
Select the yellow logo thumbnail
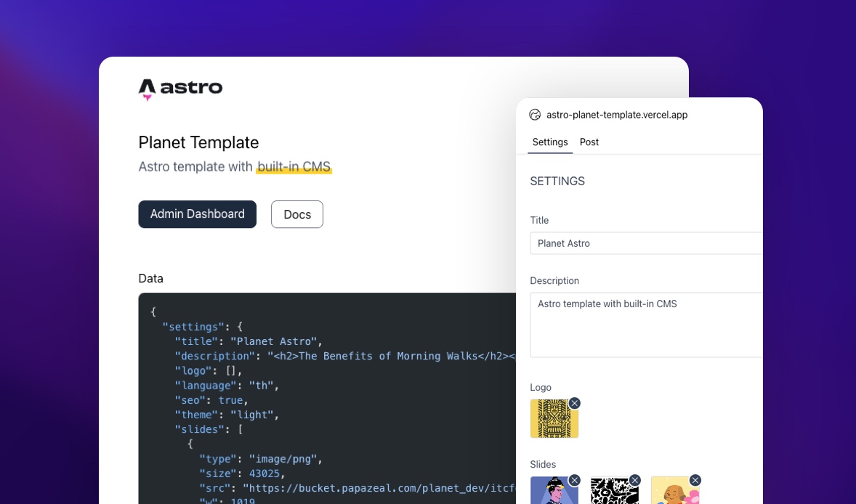[554, 418]
